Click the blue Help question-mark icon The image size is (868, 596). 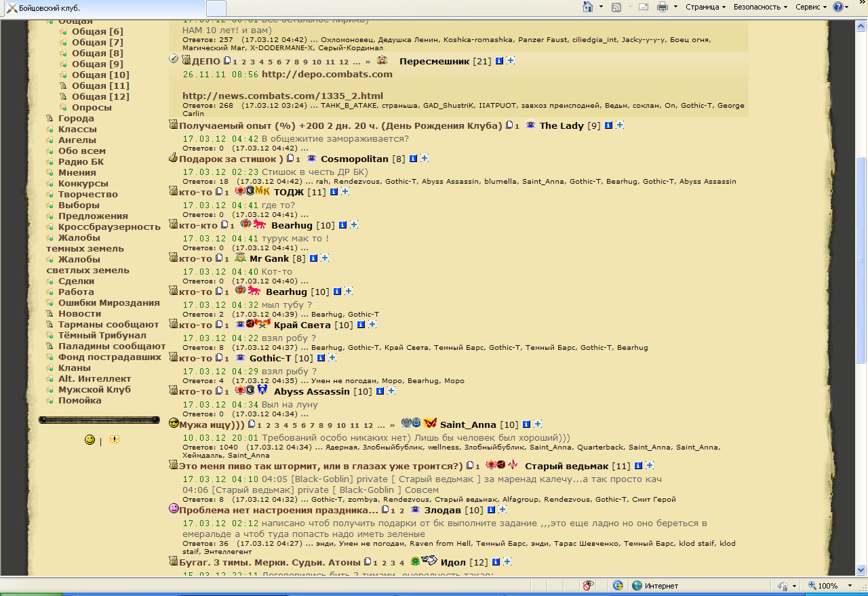click(838, 7)
